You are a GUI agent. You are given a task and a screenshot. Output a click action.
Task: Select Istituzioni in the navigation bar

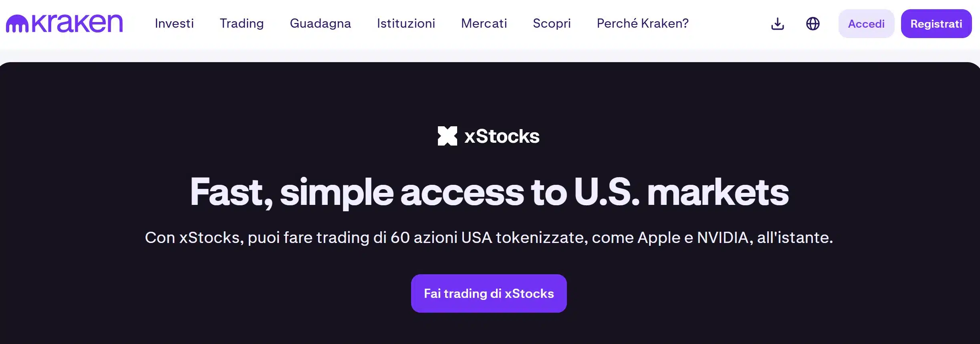(406, 24)
